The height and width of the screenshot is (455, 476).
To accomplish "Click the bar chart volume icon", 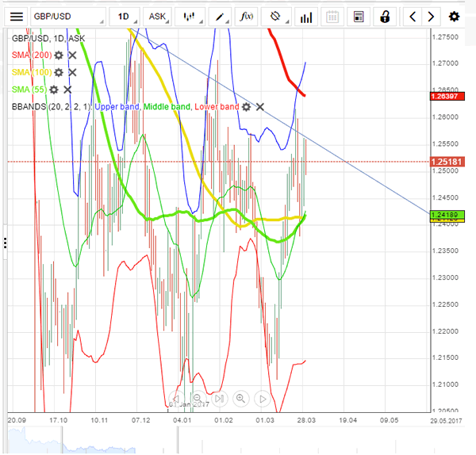I will tap(306, 17).
